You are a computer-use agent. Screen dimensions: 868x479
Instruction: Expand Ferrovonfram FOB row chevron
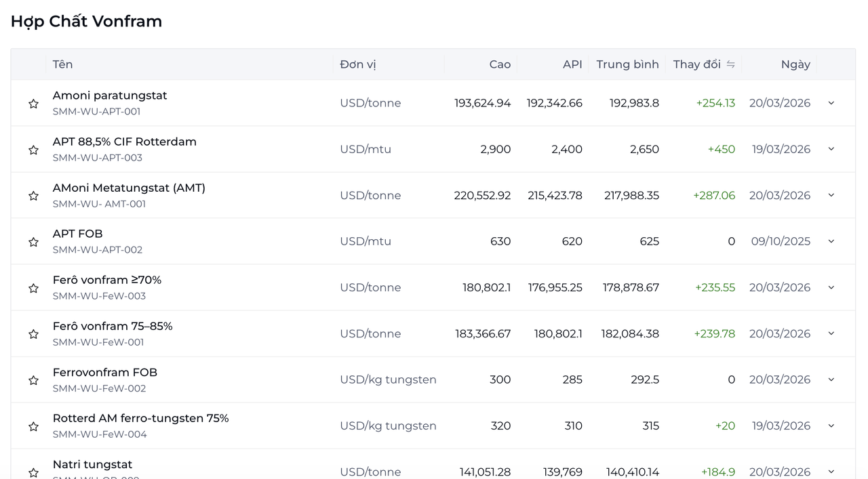pyautogui.click(x=831, y=379)
